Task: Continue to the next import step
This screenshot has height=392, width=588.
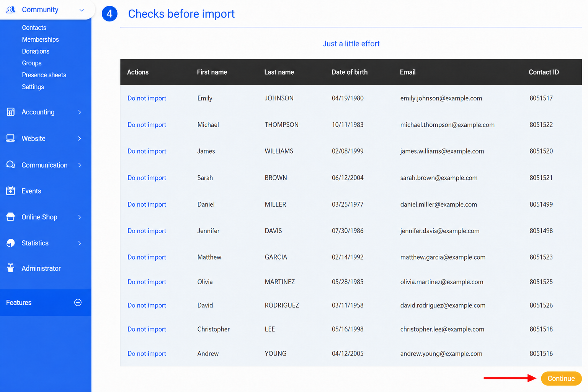Action: (561, 379)
